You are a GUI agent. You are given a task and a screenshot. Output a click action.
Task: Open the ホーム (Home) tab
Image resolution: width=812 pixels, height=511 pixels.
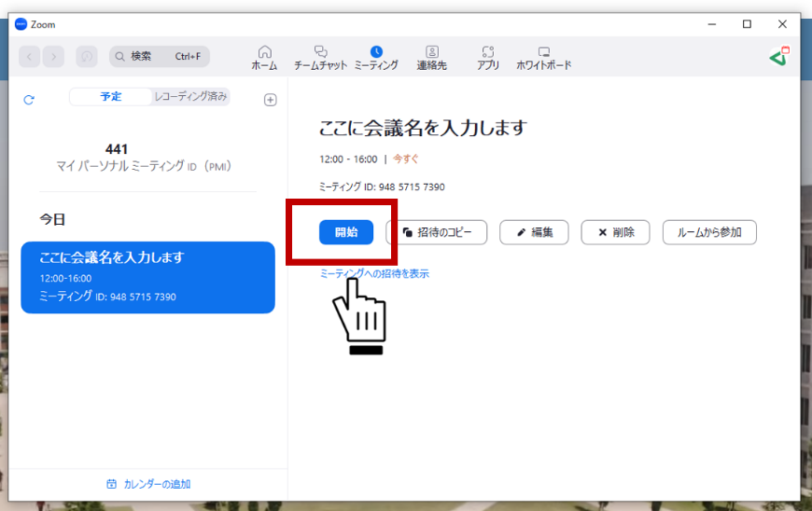[x=265, y=58]
